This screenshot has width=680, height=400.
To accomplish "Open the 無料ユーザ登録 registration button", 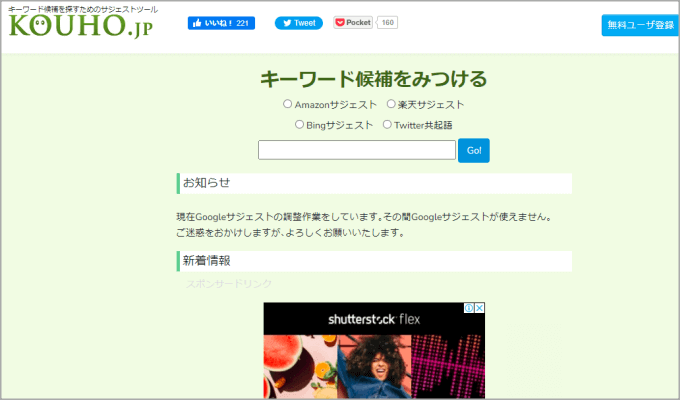I will coord(640,25).
